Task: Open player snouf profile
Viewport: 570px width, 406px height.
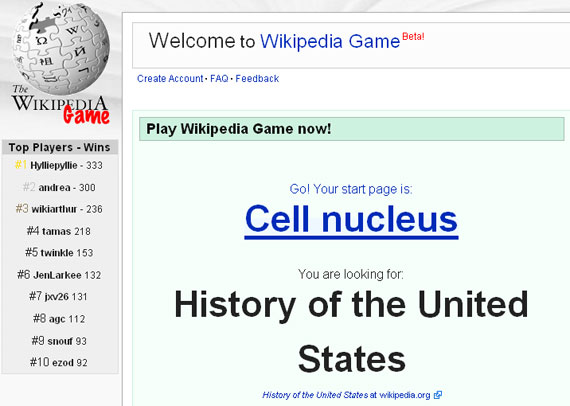Action: tap(60, 341)
